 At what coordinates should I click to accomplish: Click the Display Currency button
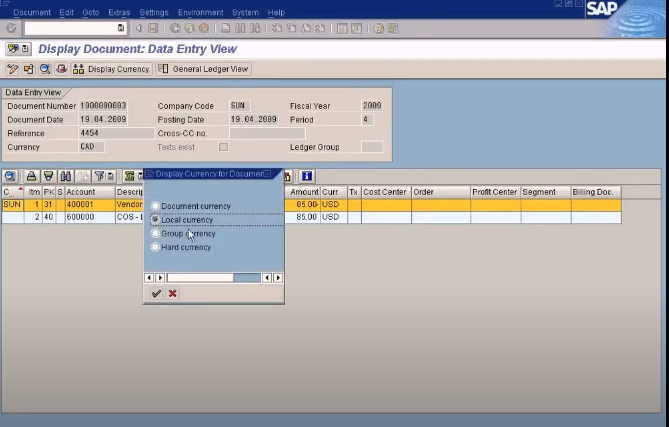[x=111, y=69]
